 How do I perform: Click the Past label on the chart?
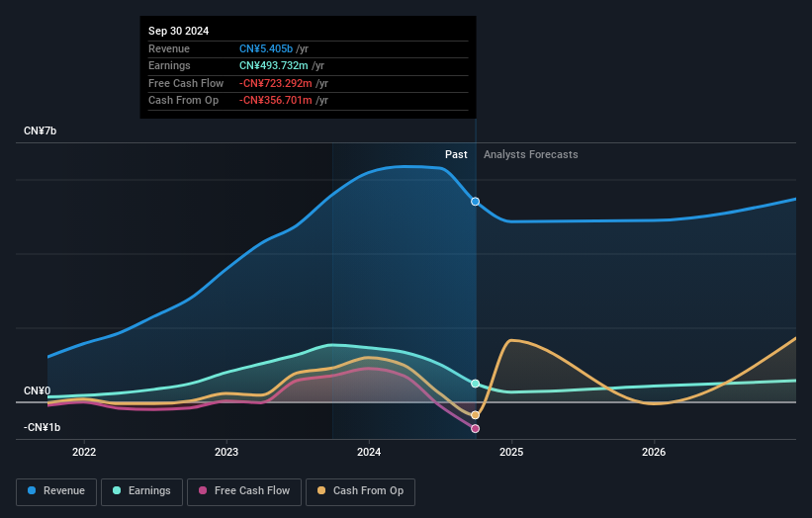click(456, 154)
